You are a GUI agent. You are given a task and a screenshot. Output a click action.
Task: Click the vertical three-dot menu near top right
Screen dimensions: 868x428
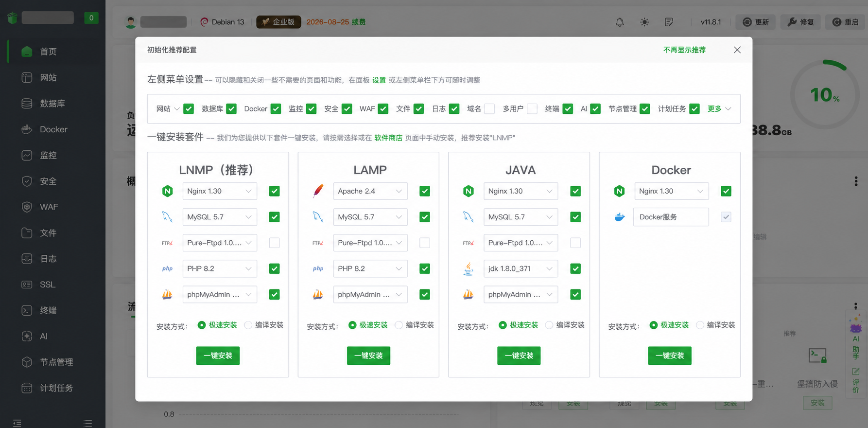(856, 181)
